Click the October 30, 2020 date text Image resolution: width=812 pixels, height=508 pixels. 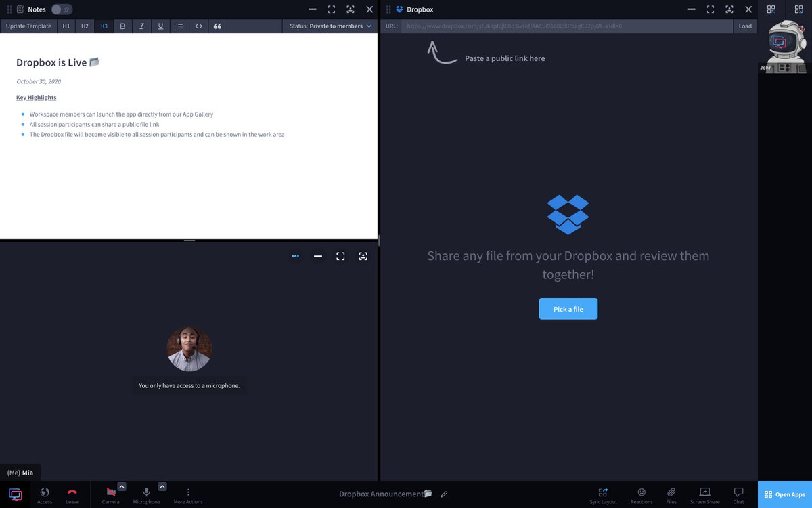(39, 81)
